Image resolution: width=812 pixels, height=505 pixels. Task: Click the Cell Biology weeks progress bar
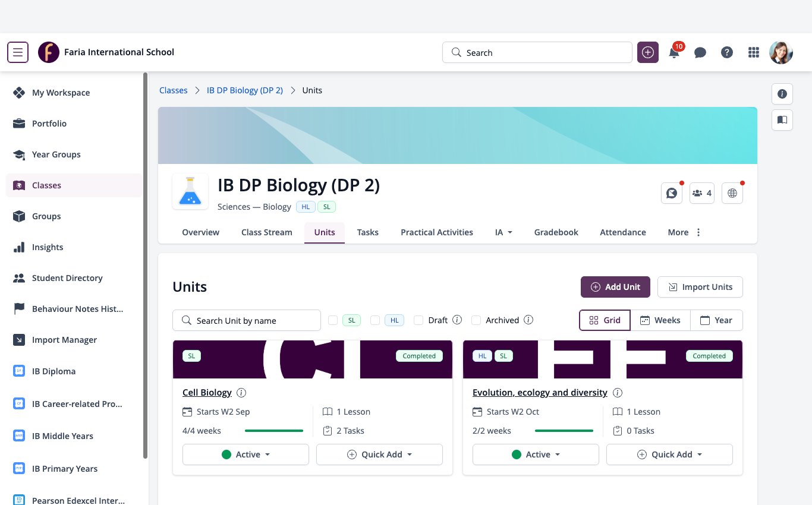point(274,431)
